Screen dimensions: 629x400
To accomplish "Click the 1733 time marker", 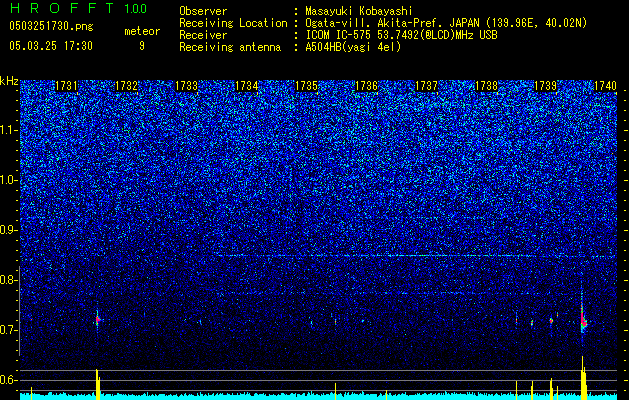I will [x=187, y=86].
